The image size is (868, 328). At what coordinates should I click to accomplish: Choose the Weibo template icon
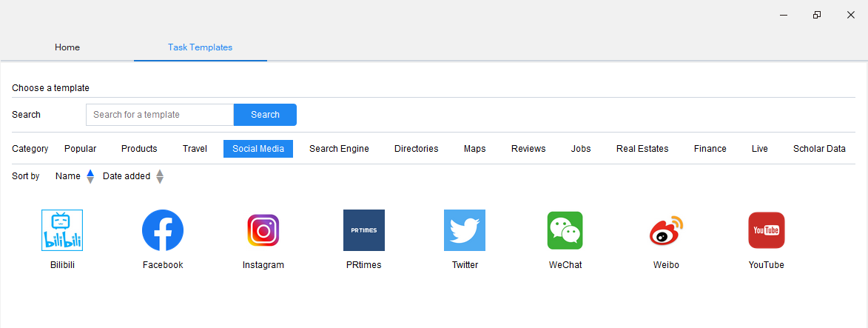pyautogui.click(x=666, y=230)
